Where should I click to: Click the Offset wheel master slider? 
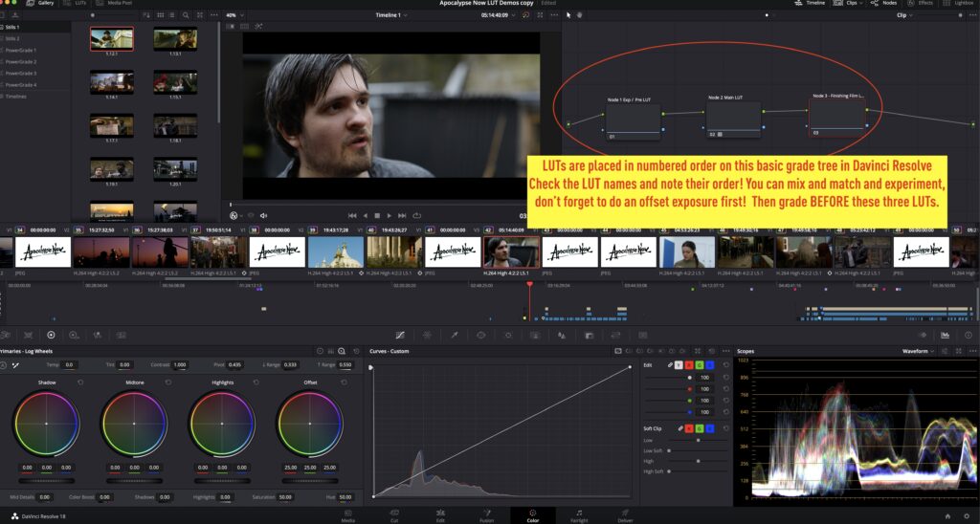pyautogui.click(x=310, y=481)
